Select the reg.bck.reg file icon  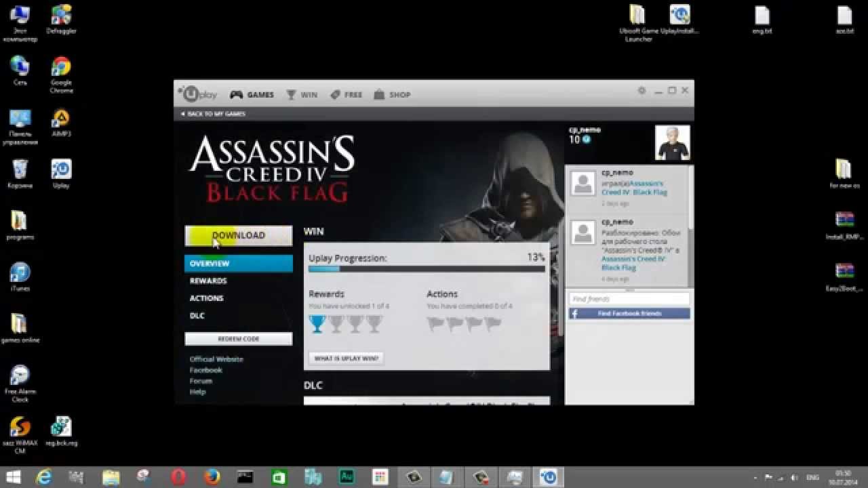click(x=61, y=432)
